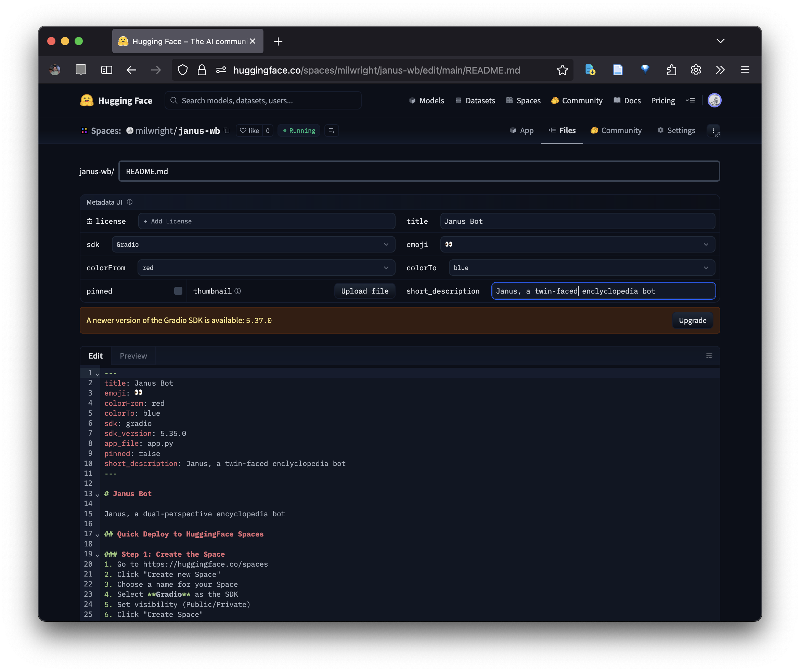Open the sdk Gradio dropdown
The image size is (800, 672).
(253, 245)
